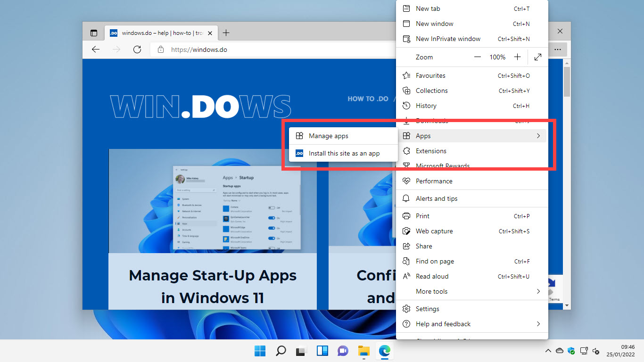Select Web capture menu entry
This screenshot has height=362, width=644.
click(x=472, y=231)
